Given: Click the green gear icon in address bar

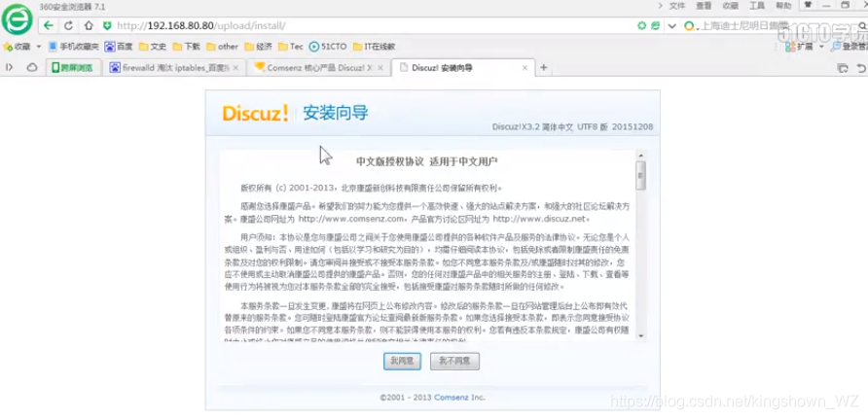Looking at the screenshot, I should click(x=641, y=25).
